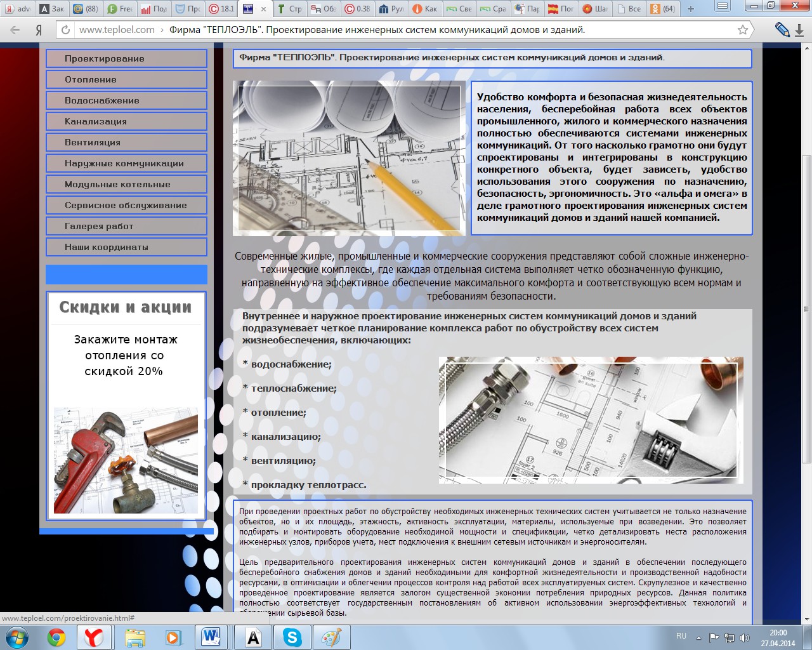The image size is (812, 650).
Task: Open the 'Водоснабжение' menu item
Action: (126, 100)
